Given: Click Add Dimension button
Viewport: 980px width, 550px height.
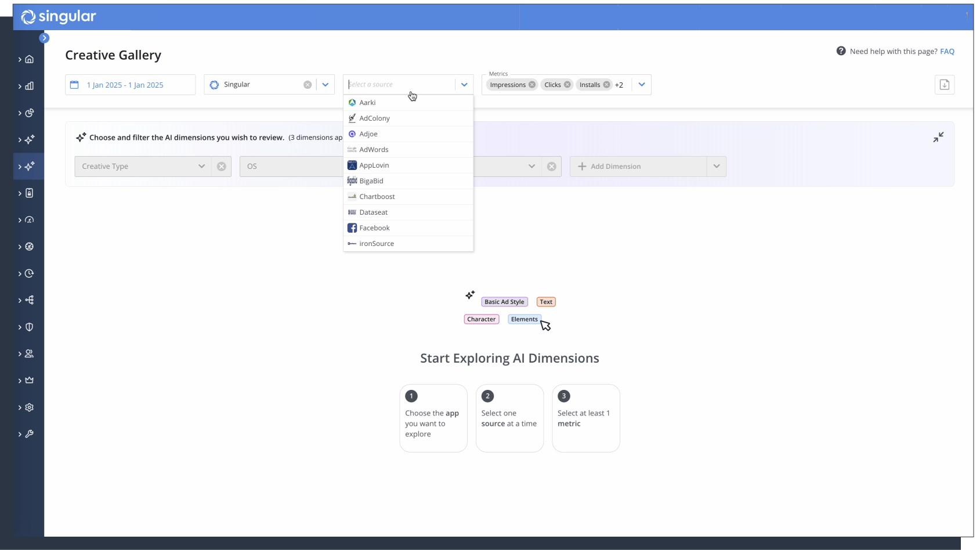Looking at the screenshot, I should 638,167.
